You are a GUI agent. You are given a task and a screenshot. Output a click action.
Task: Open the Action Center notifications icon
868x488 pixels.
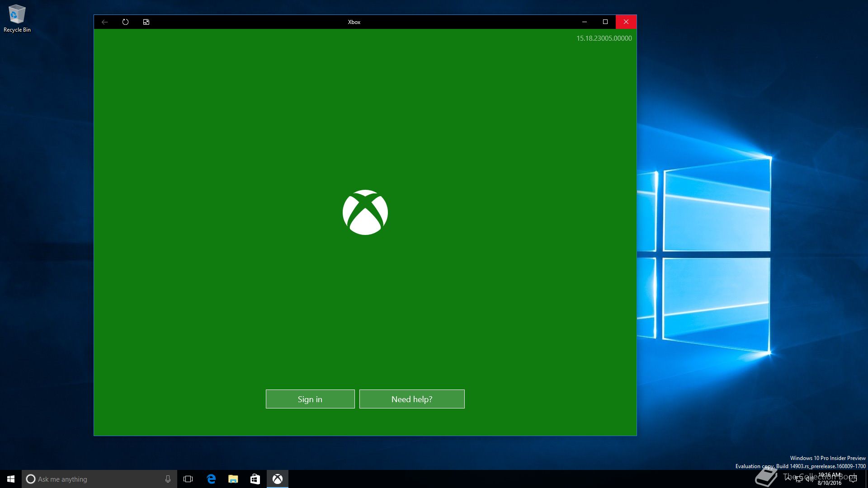click(x=853, y=479)
